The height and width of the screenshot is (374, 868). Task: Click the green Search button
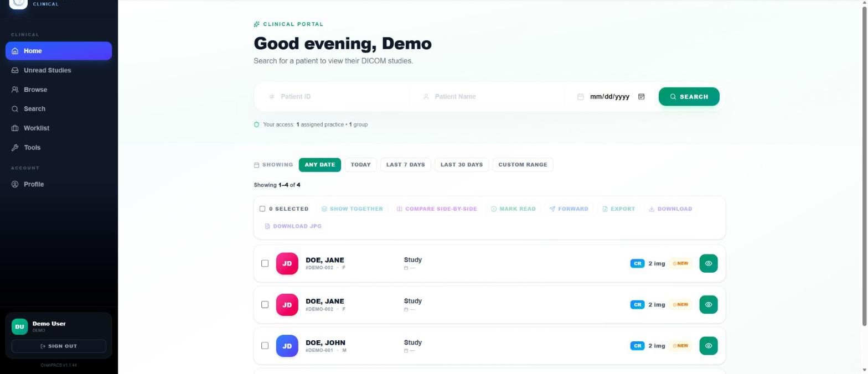click(689, 97)
